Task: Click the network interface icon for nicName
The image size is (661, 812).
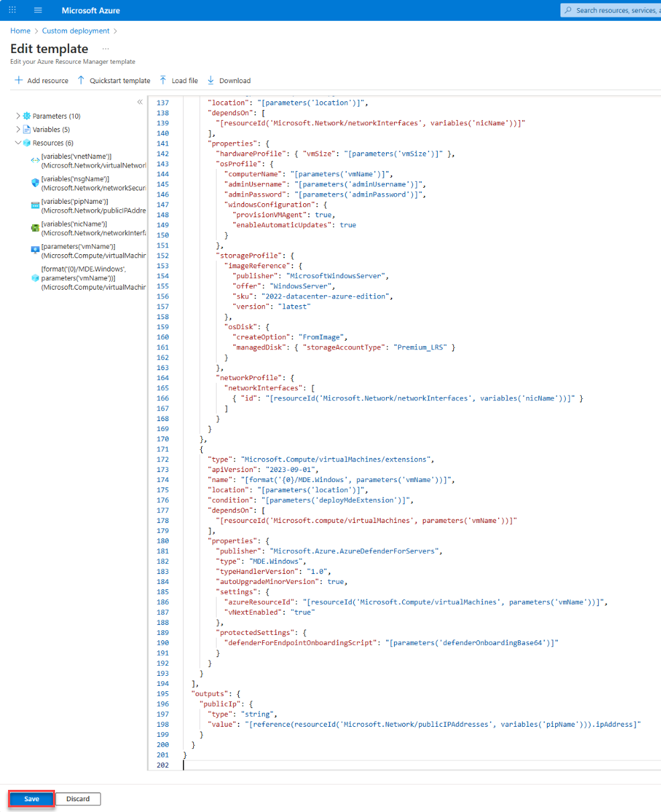Action: pyautogui.click(x=35, y=228)
